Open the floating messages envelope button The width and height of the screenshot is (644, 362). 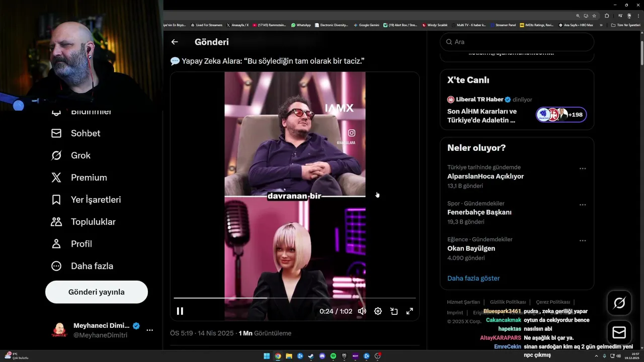coord(619,333)
